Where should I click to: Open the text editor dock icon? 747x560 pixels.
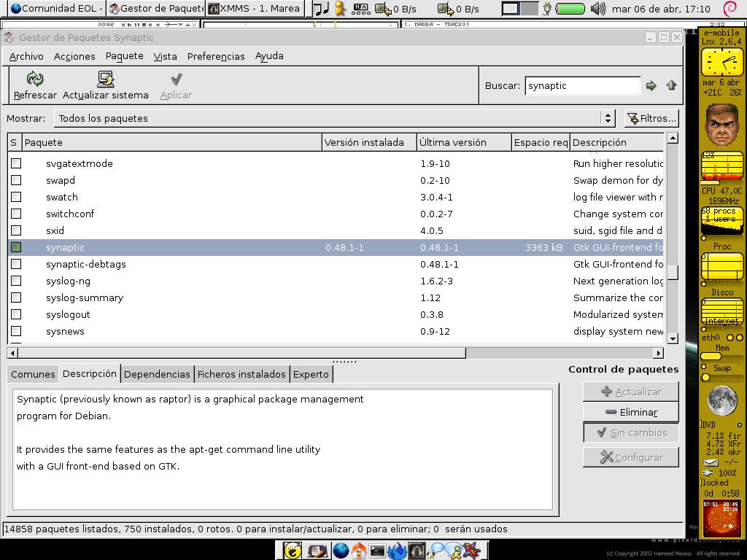(x=317, y=551)
